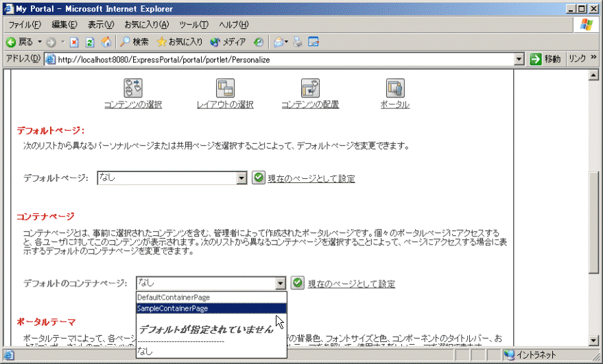Click 現在のページとして設定 link for コンテナページ
Viewport: 603px width, 364px height.
point(351,284)
